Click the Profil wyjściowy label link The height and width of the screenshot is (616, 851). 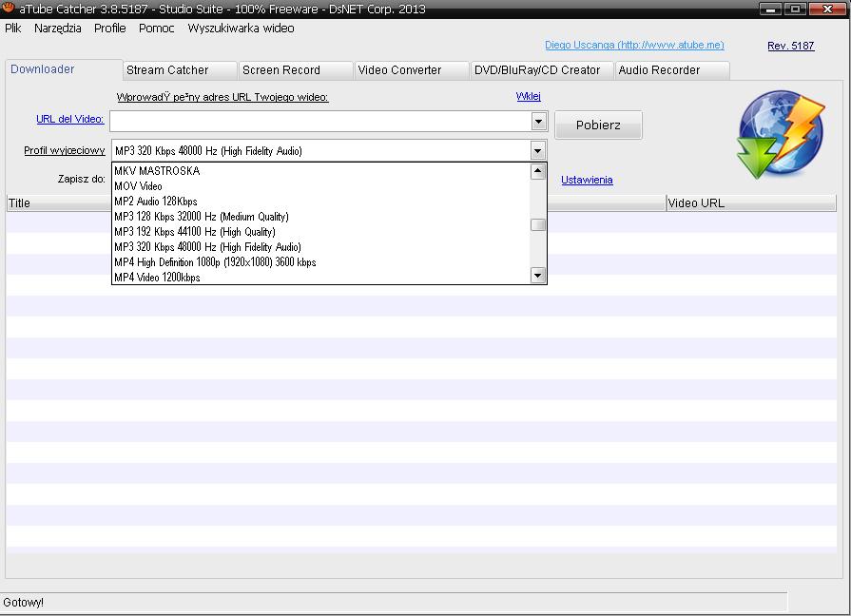coord(65,150)
